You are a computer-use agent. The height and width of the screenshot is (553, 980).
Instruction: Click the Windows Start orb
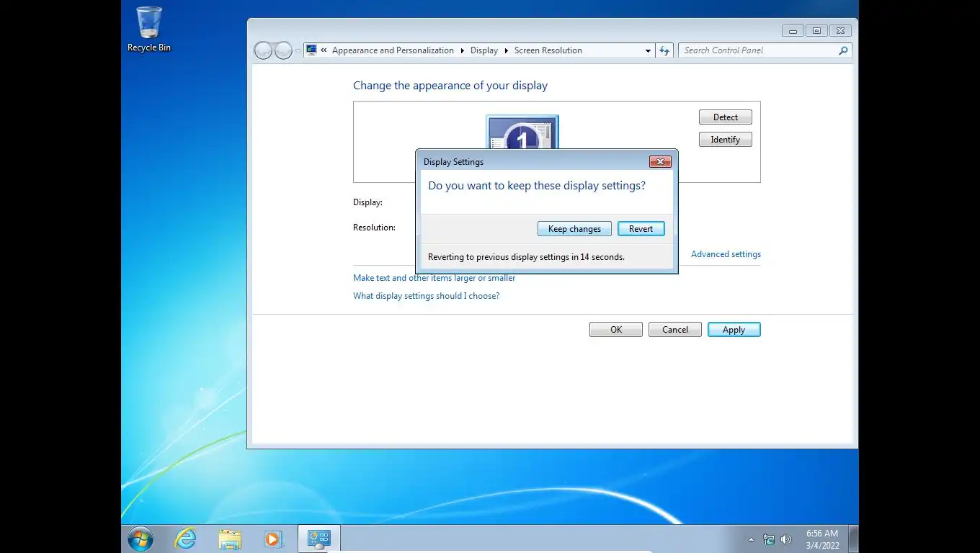pos(141,539)
